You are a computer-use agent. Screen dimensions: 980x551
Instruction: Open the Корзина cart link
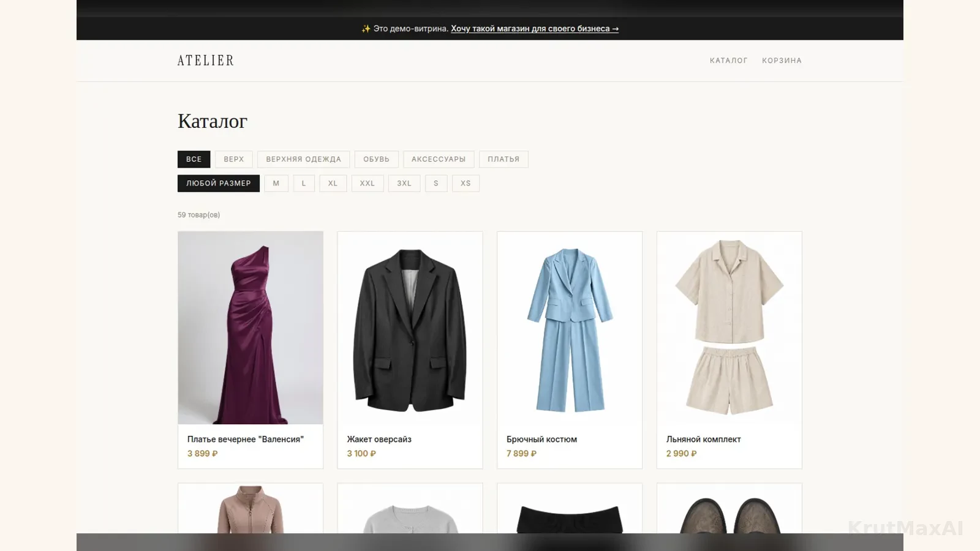coord(782,61)
